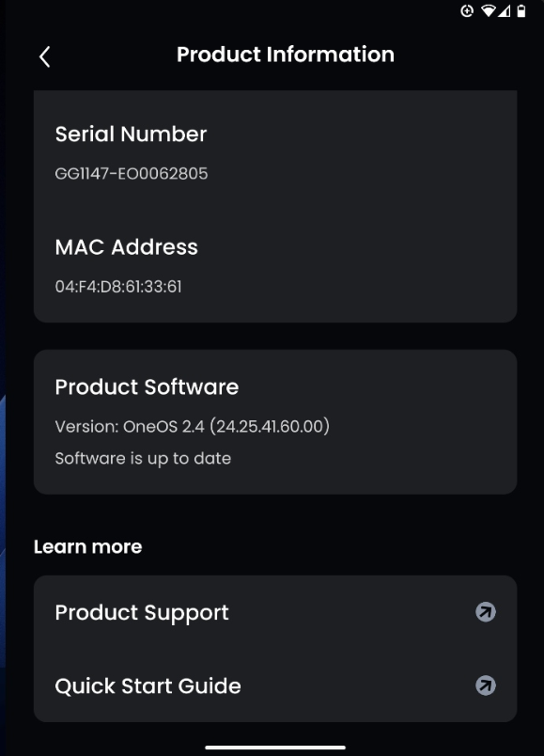Tap the home gesture navigation bar
Screen dimensions: 544x756
pos(275,748)
